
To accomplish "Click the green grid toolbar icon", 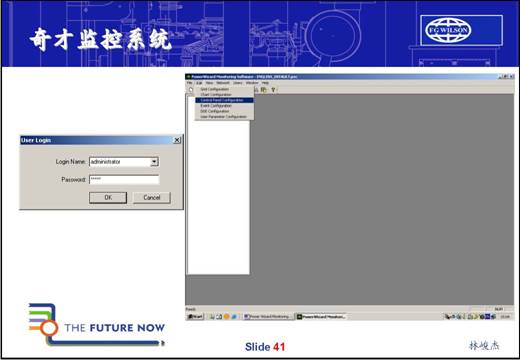I will pyautogui.click(x=264, y=90).
